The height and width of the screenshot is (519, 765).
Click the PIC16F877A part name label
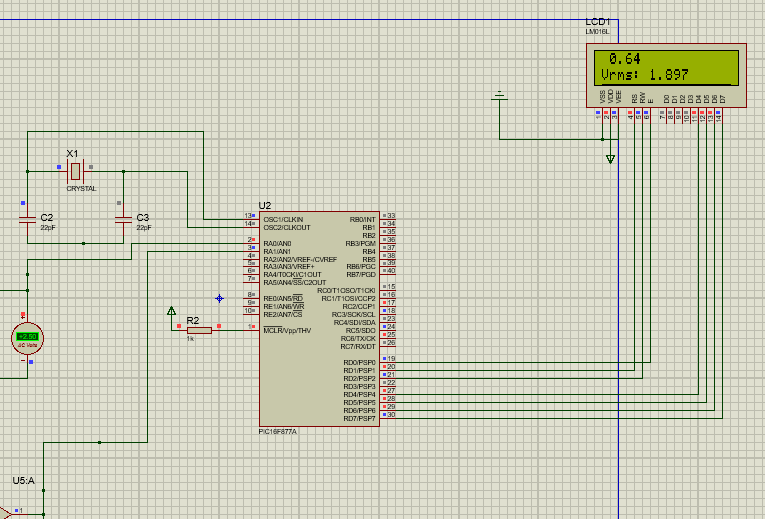point(278,432)
